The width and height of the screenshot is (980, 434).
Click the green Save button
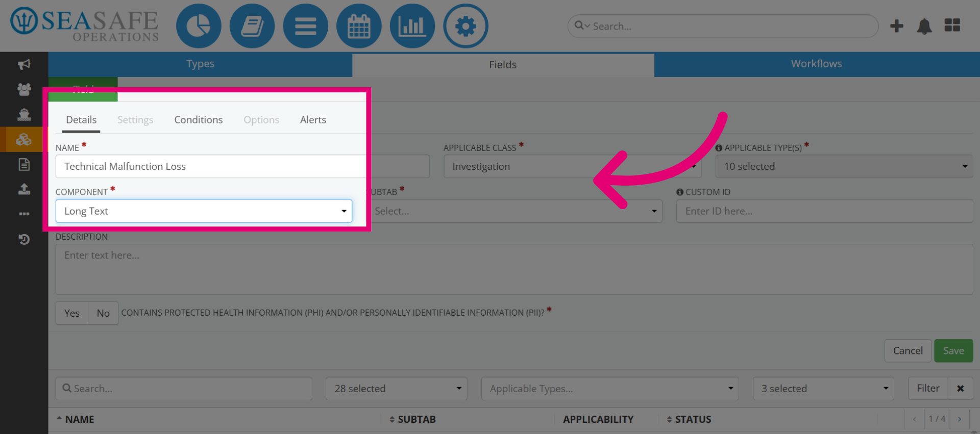953,351
